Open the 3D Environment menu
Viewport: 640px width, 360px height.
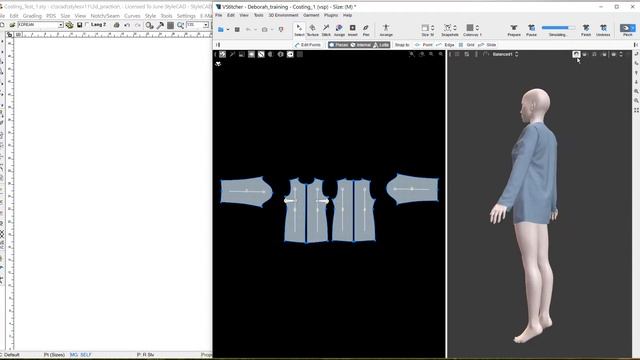[283, 15]
